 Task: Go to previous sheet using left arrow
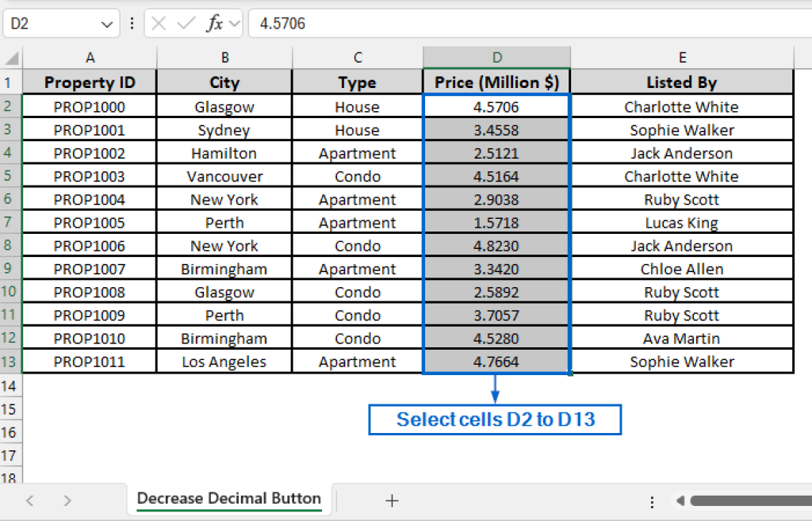click(30, 500)
